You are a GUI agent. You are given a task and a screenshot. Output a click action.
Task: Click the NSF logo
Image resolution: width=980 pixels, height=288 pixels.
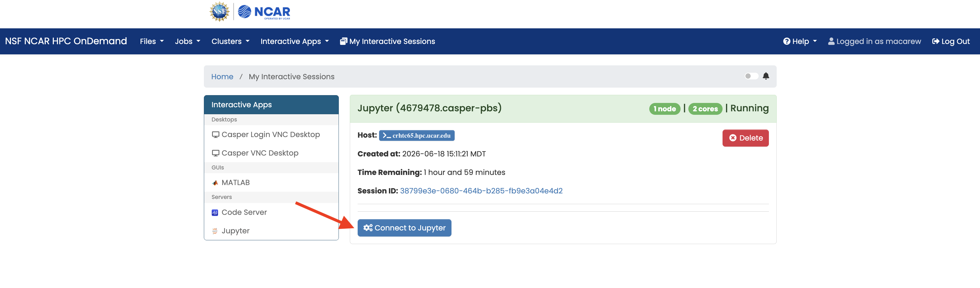tap(220, 12)
